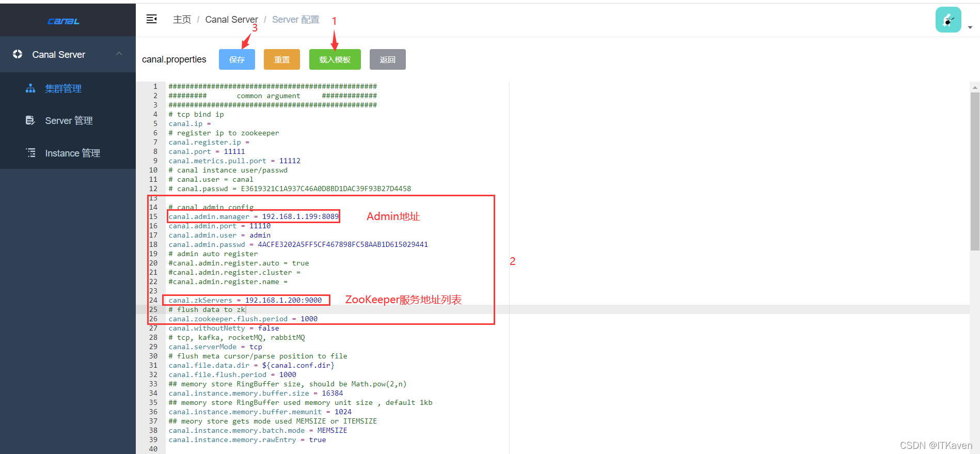Toggle the sidebar hamburger menu icon
The image size is (980, 454).
coord(151,19)
